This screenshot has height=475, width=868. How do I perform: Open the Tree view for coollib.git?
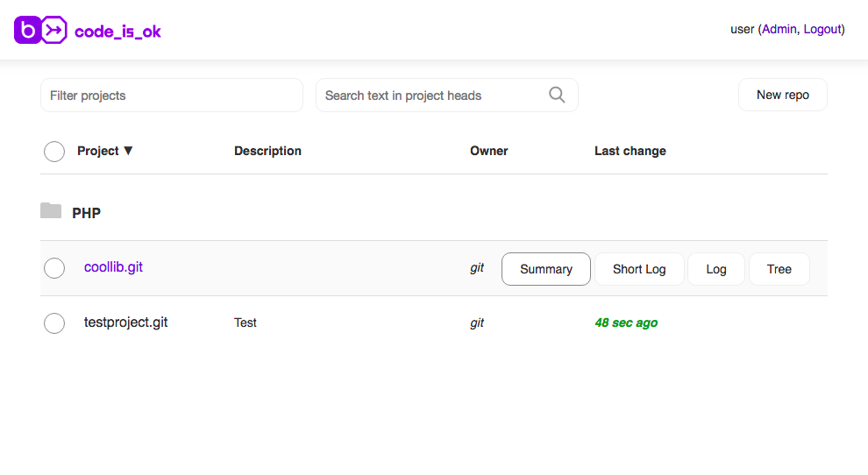(x=779, y=269)
